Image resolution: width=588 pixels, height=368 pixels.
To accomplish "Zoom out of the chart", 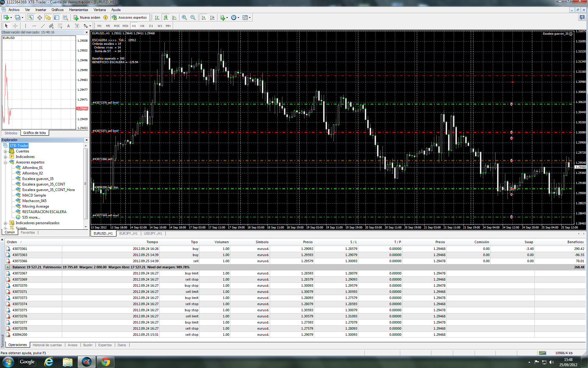I will 193,17.
